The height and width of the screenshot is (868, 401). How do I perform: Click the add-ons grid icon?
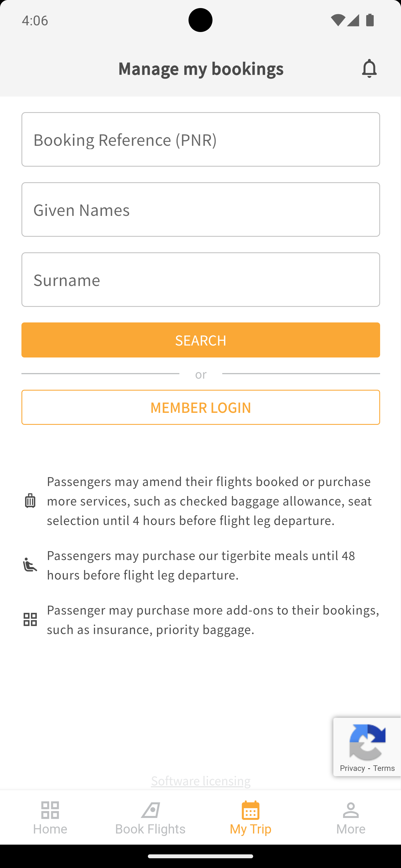click(30, 619)
